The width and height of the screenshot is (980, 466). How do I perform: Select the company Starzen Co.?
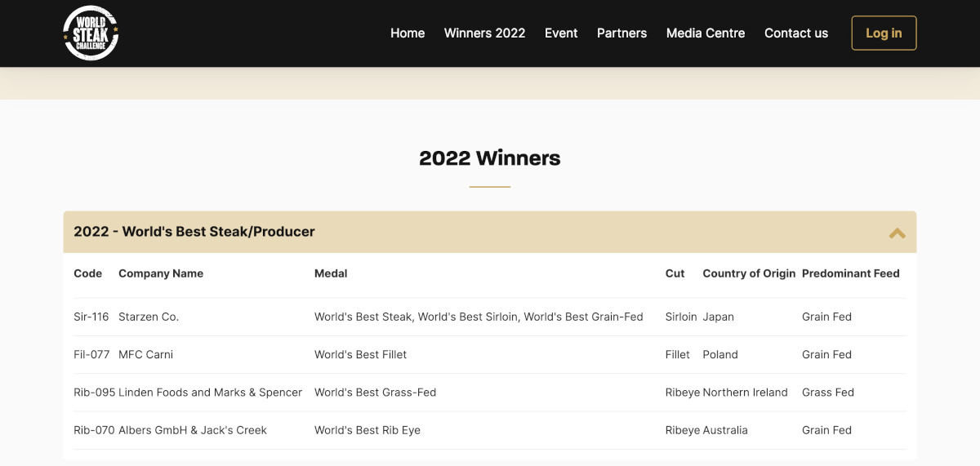coord(149,317)
